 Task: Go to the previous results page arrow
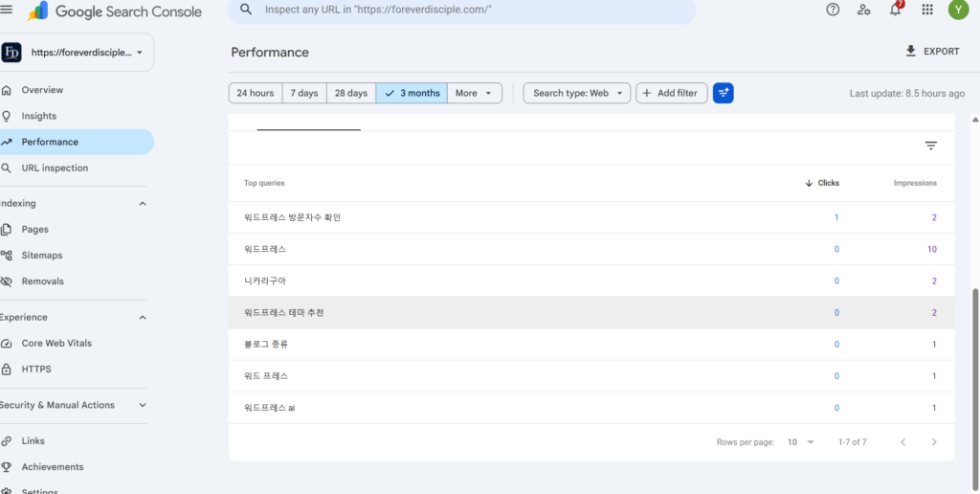click(x=902, y=442)
